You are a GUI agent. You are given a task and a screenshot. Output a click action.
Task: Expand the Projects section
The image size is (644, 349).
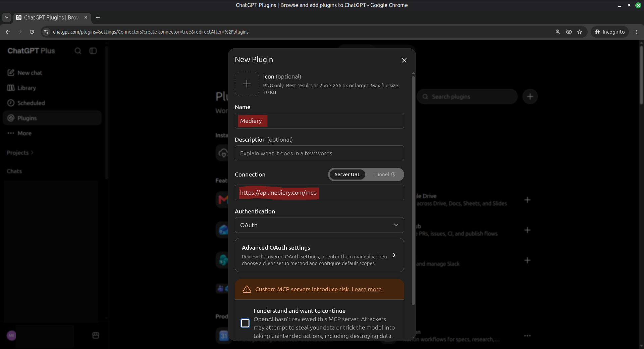pyautogui.click(x=20, y=153)
